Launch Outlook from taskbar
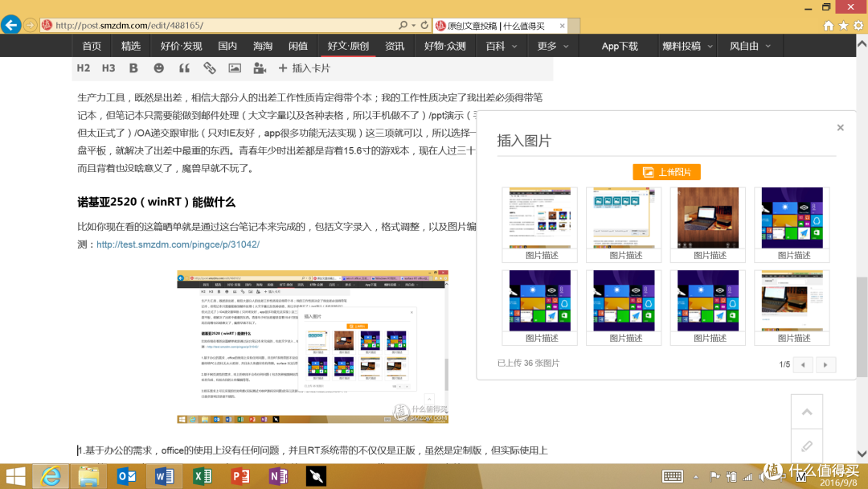 coord(127,476)
